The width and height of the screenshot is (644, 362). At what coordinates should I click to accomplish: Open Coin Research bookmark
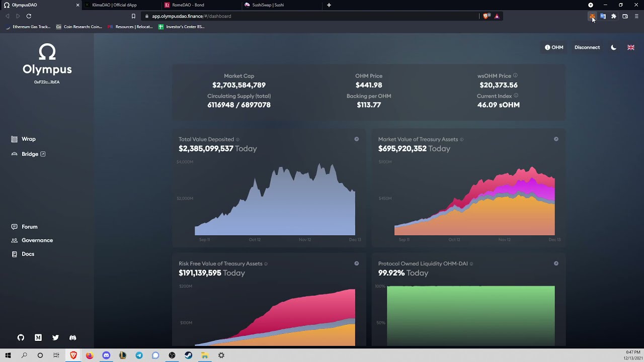click(79, 27)
